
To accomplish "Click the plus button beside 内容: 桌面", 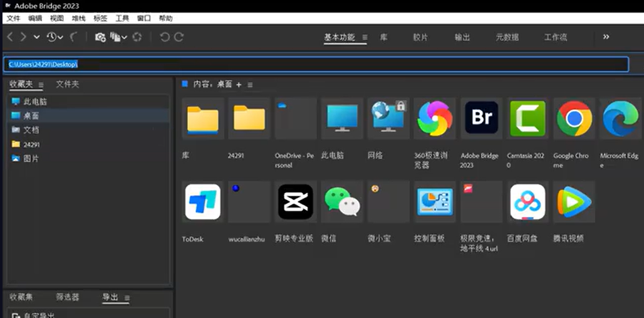I will 239,85.
